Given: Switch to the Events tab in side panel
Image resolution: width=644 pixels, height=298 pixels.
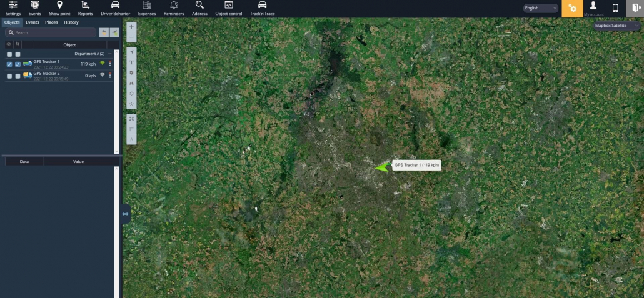Looking at the screenshot, I should coord(32,22).
